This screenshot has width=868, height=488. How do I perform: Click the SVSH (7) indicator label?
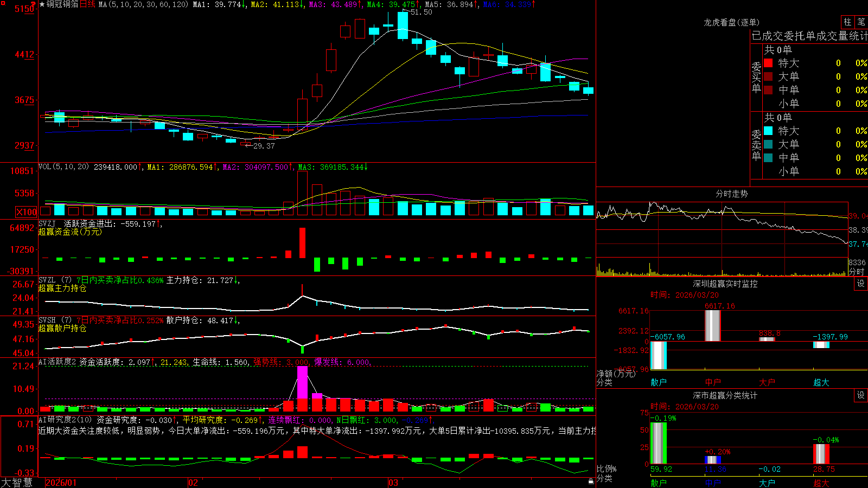55,320
